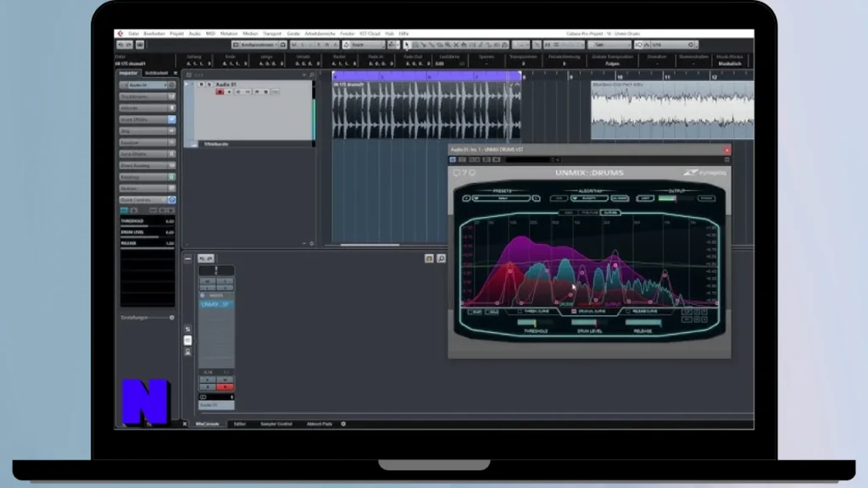868x488 pixels.
Task: Solo the Audio 01 track
Action: (209, 85)
